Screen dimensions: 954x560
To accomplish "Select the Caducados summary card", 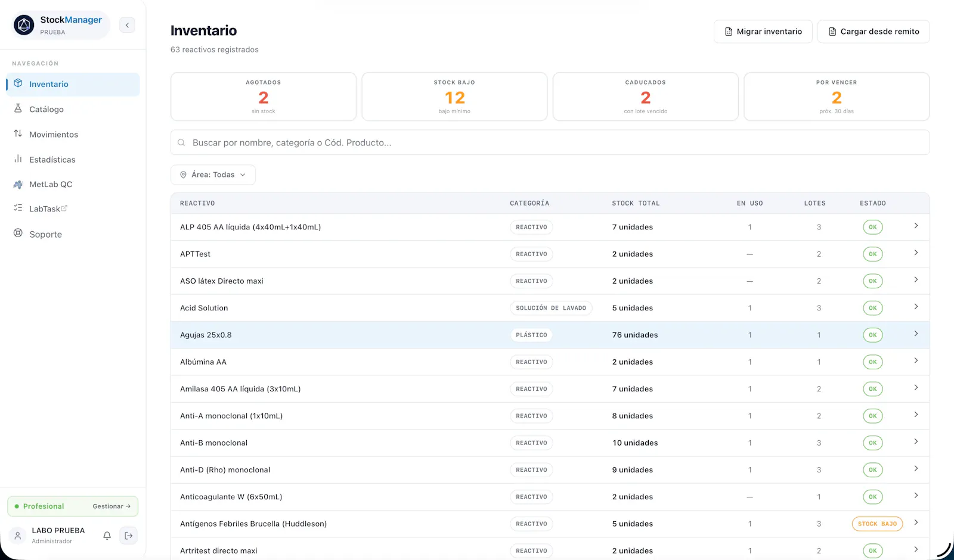I will point(646,97).
